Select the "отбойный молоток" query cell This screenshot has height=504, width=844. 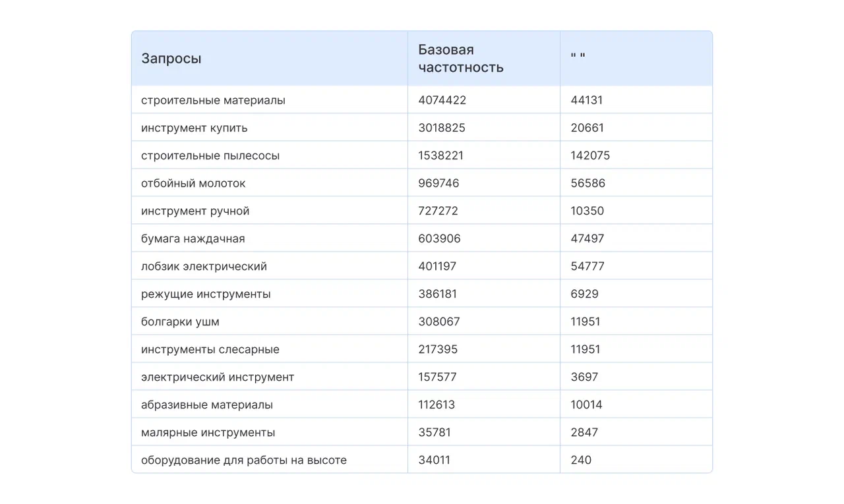(193, 183)
